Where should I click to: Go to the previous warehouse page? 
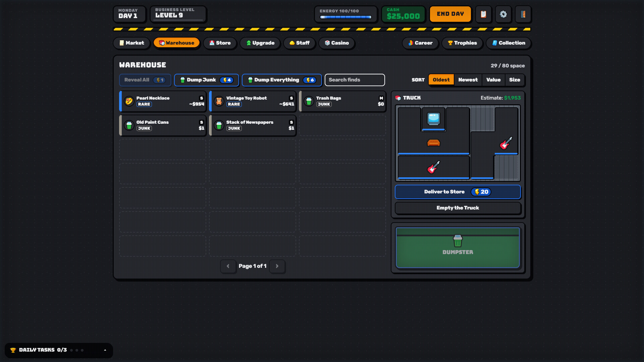(228, 266)
